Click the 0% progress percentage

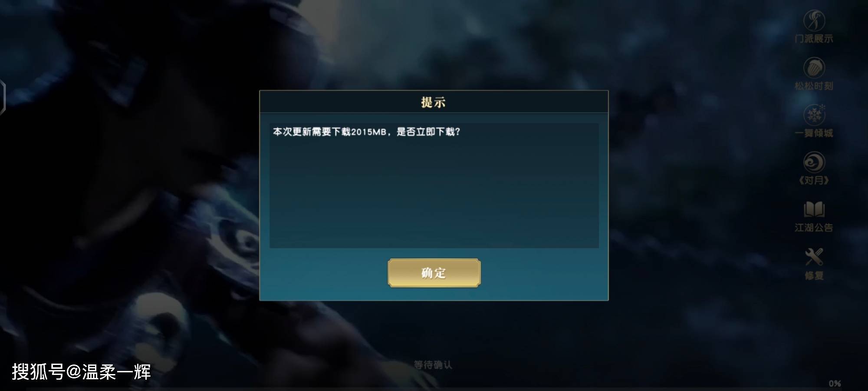pyautogui.click(x=835, y=384)
